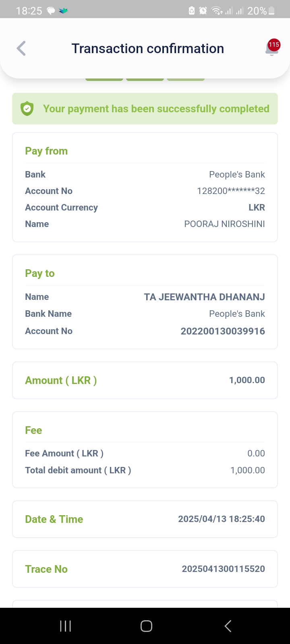Tap the Trace No value 2025041300115520
The width and height of the screenshot is (290, 644).
coord(223,569)
